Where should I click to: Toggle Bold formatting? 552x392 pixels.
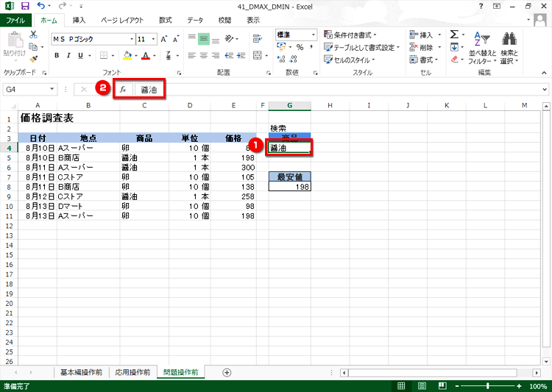[57, 56]
